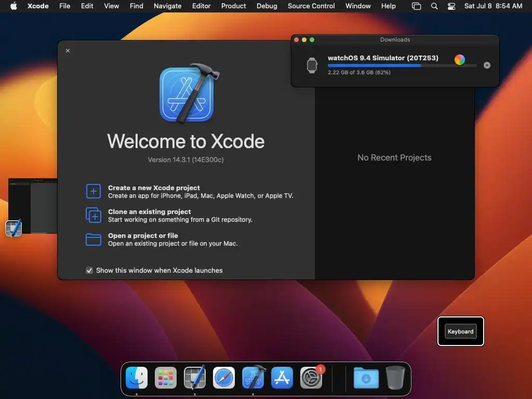The height and width of the screenshot is (399, 532).
Task: Click the spinning rainbow indicator in Downloads
Action: click(x=460, y=60)
